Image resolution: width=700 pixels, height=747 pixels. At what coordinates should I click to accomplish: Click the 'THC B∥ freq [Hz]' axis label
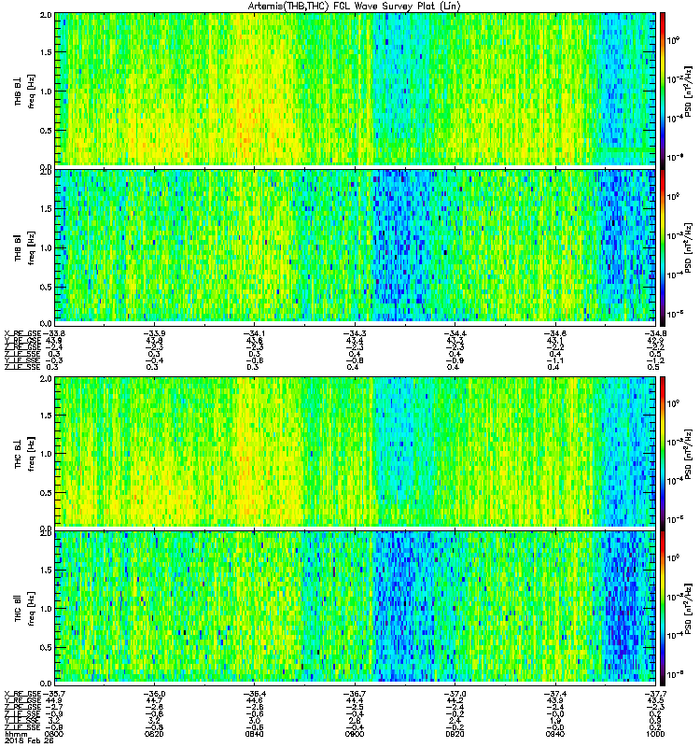(x=24, y=609)
